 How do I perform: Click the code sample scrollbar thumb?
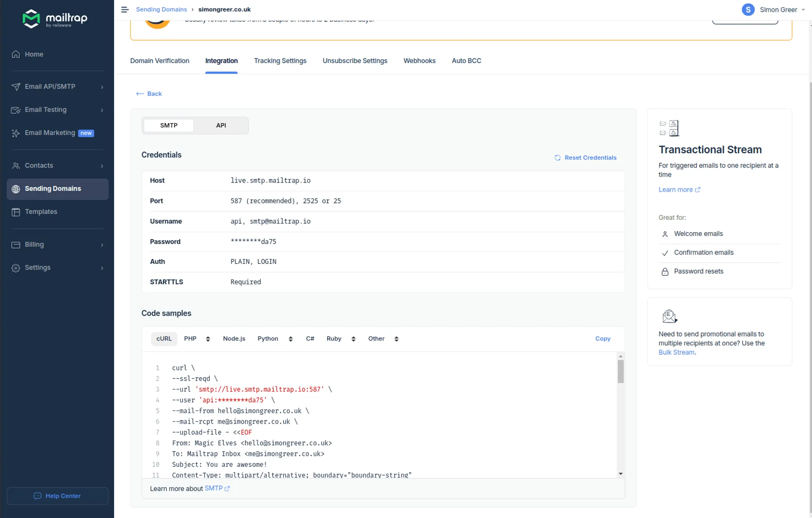620,371
